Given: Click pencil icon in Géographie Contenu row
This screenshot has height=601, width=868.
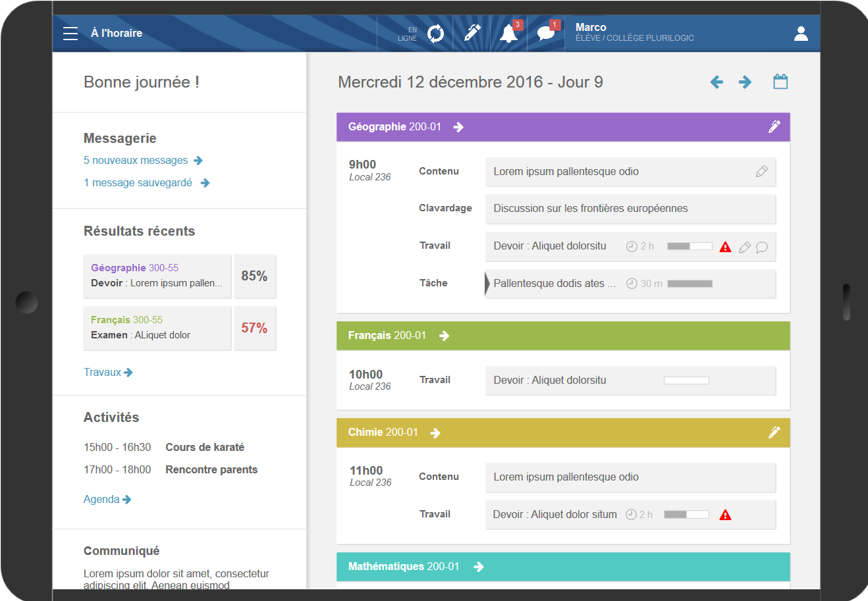Looking at the screenshot, I should pyautogui.click(x=762, y=172).
